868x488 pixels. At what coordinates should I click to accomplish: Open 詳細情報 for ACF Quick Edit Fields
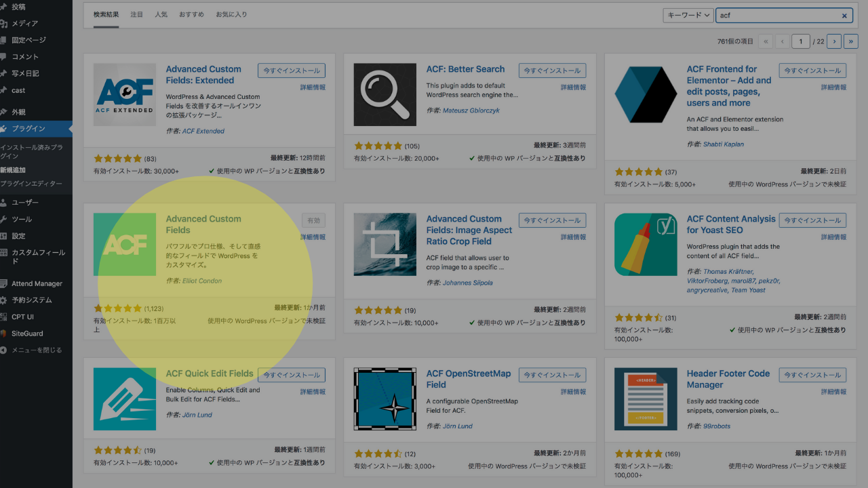click(313, 392)
